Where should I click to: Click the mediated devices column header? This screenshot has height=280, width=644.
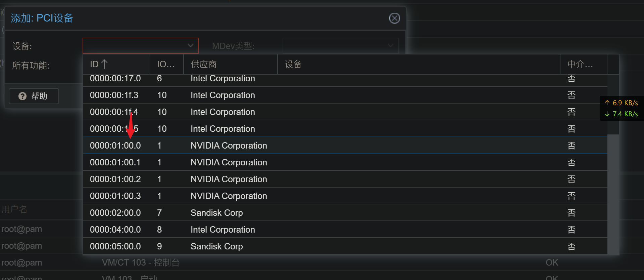coord(583,64)
